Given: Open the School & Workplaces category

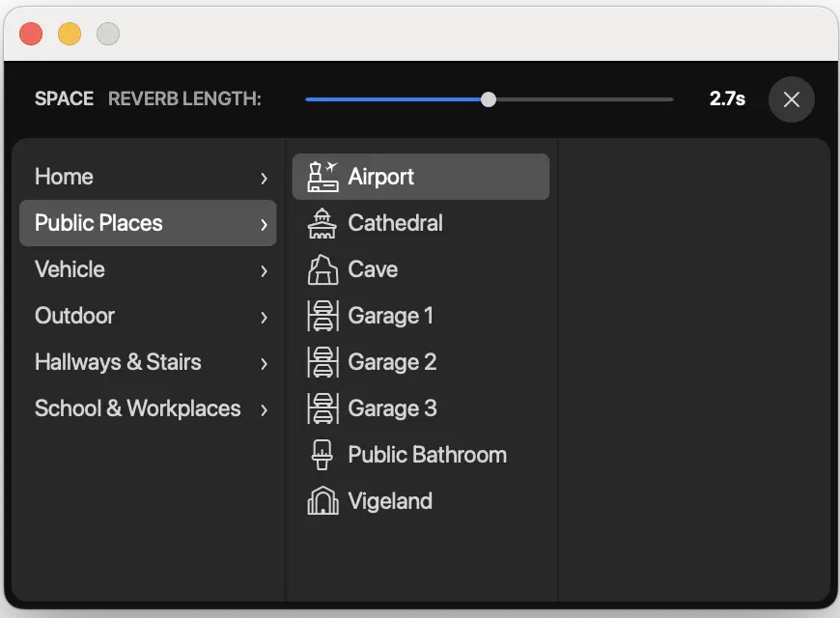Looking at the screenshot, I should point(137,408).
